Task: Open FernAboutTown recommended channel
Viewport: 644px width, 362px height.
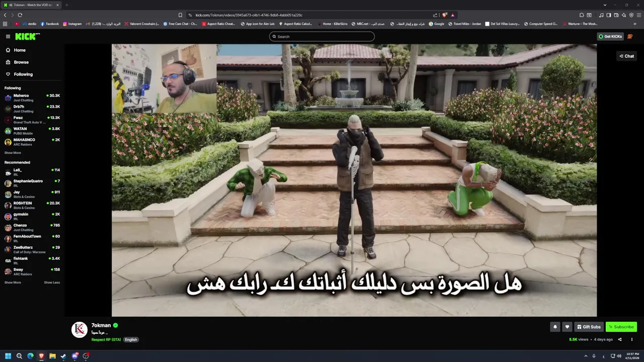Action: tap(32, 238)
